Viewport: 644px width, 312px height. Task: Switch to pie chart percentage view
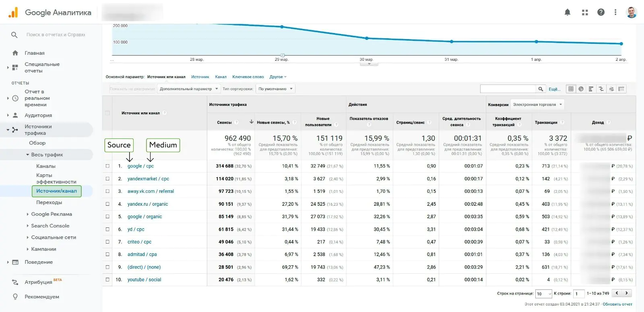(581, 89)
